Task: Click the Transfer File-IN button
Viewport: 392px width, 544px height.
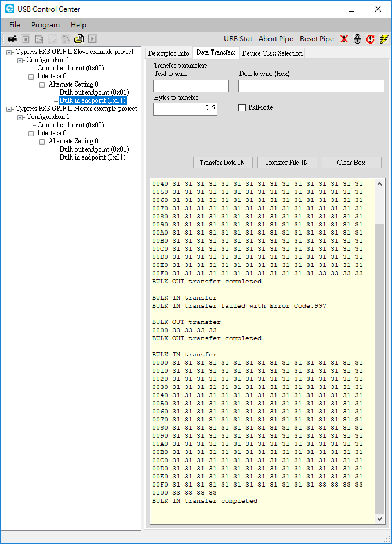Action: click(287, 163)
